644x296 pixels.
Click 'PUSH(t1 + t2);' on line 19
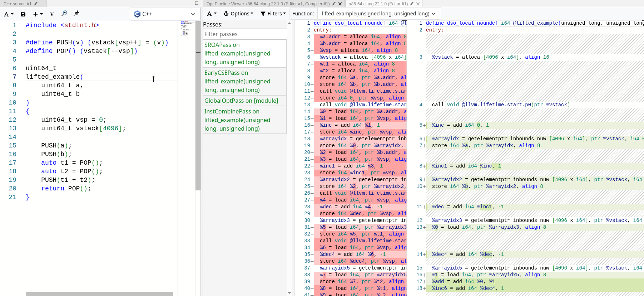coord(68,180)
